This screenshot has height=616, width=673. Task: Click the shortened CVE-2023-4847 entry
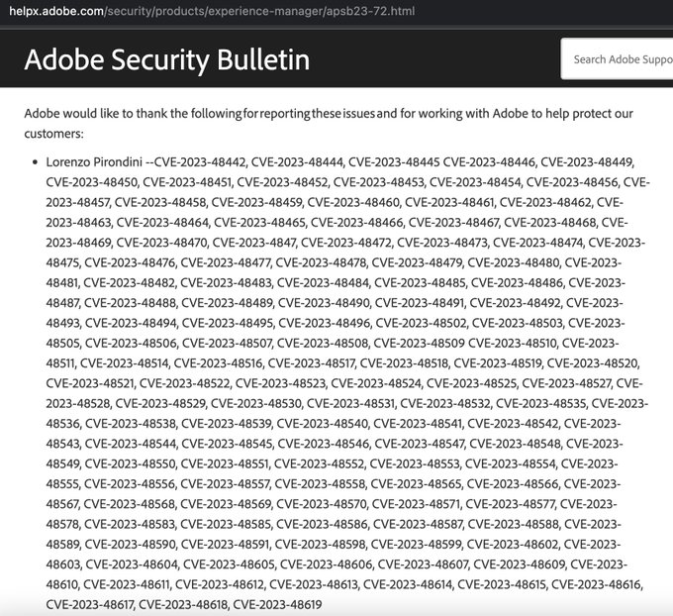[254, 243]
